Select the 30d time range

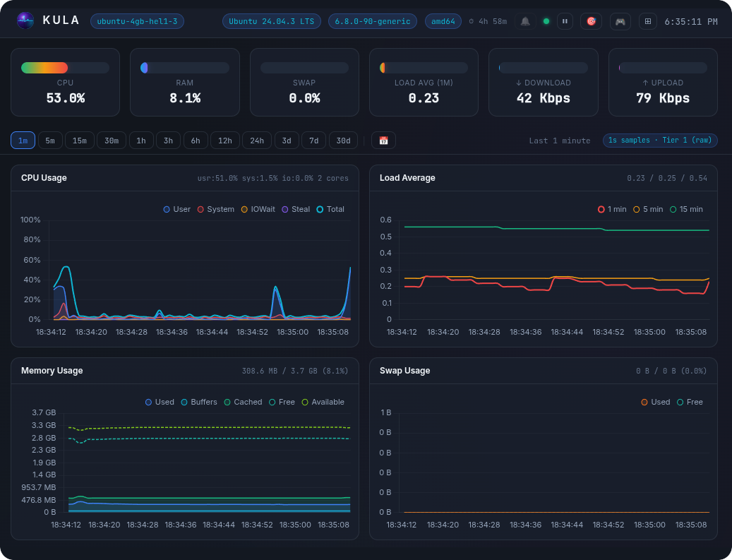343,141
